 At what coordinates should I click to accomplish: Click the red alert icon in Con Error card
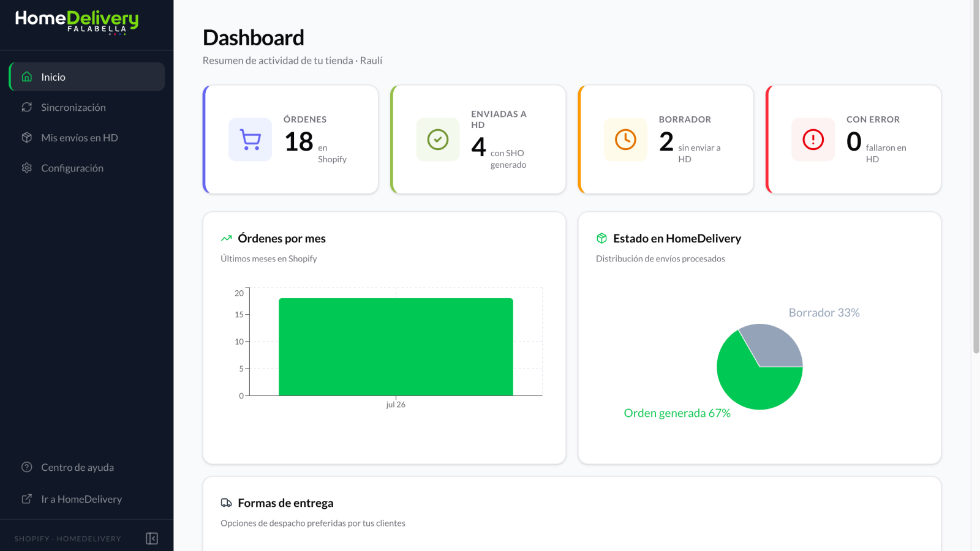tap(813, 140)
